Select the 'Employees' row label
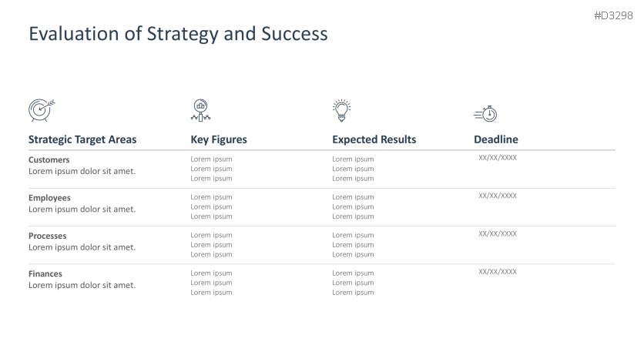This screenshot has width=644, height=362. click(49, 198)
